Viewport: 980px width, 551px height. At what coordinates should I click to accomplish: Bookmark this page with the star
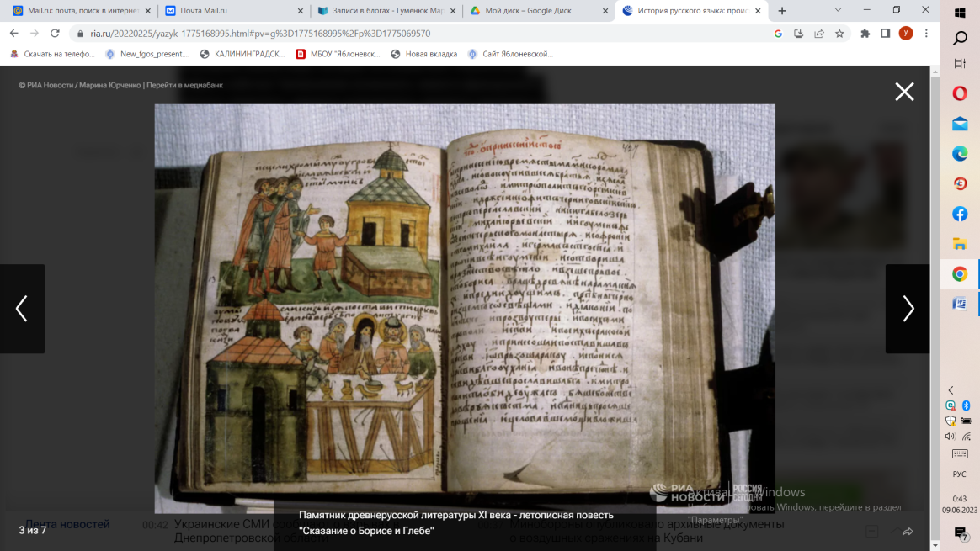tap(839, 34)
